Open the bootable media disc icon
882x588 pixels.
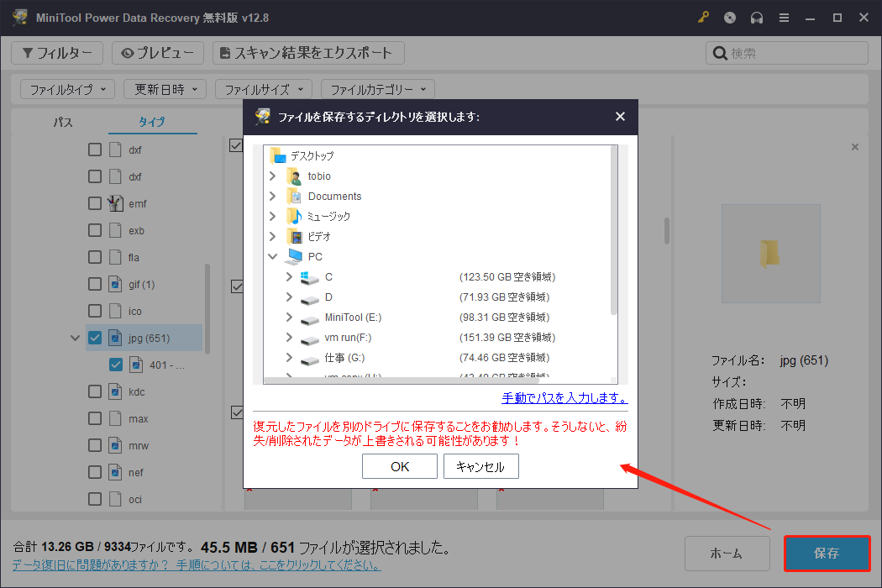(x=730, y=17)
